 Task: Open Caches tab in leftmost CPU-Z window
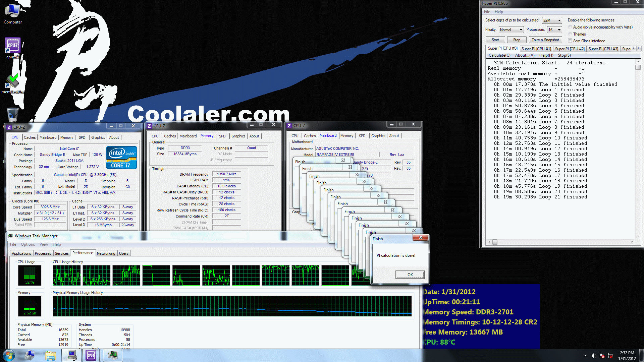[30, 137]
